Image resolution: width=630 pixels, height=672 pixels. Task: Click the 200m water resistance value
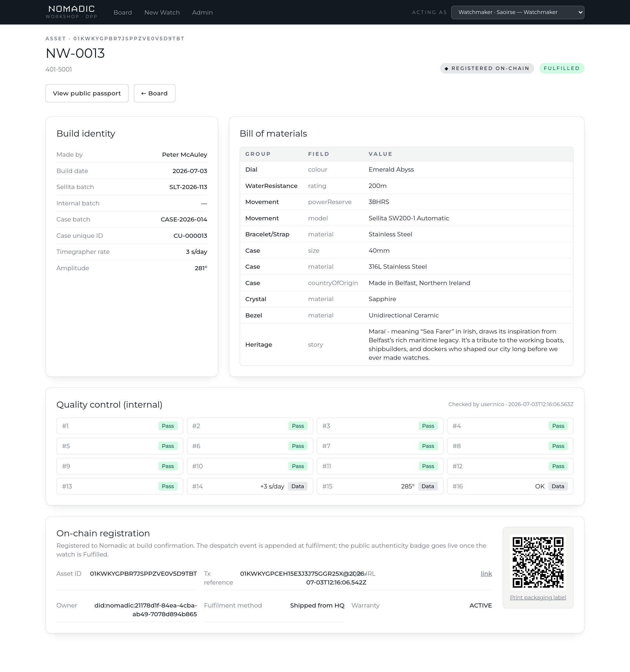click(x=377, y=186)
